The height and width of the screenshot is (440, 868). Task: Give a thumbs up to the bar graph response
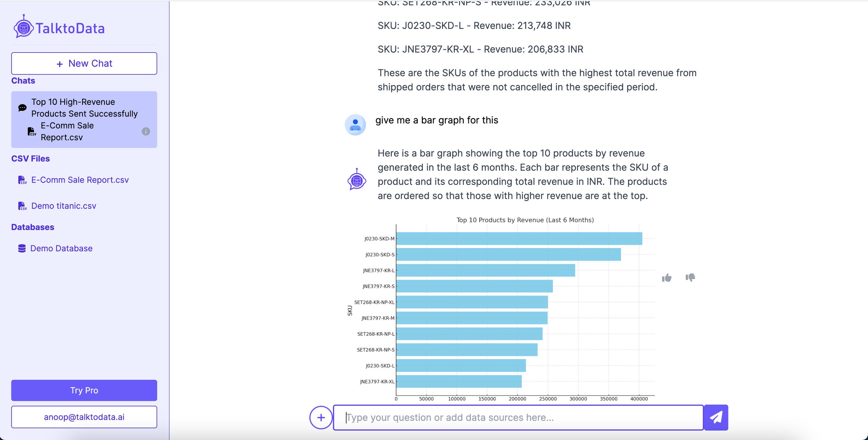(x=666, y=278)
